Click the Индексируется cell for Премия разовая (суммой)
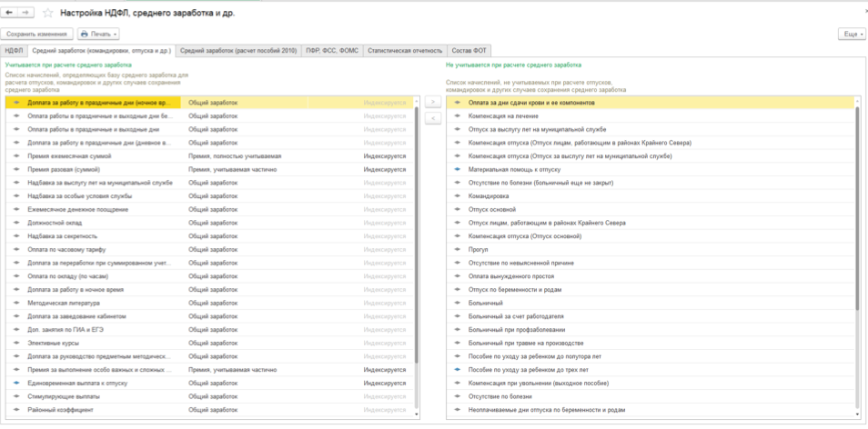This screenshot has height=429, width=868. 384,170
